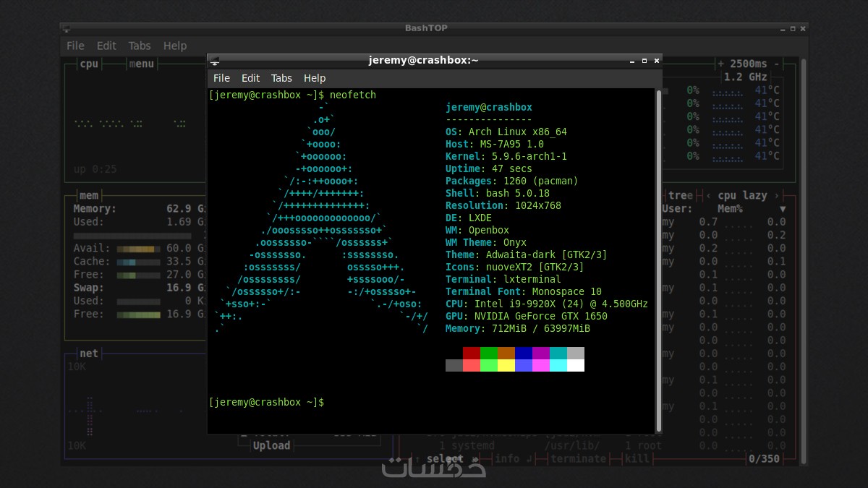
Task: Click the 'OS: Arch Linux x86_64' line
Action: click(x=506, y=132)
